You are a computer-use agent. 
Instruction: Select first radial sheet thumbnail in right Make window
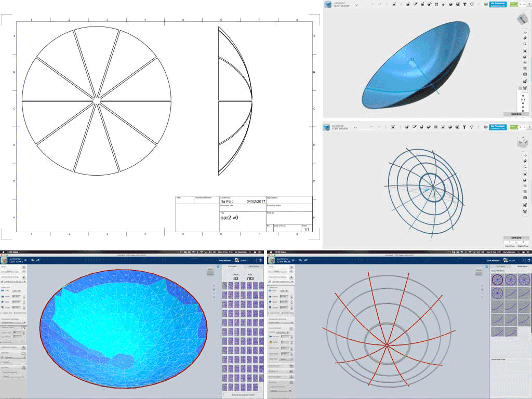tap(497, 280)
